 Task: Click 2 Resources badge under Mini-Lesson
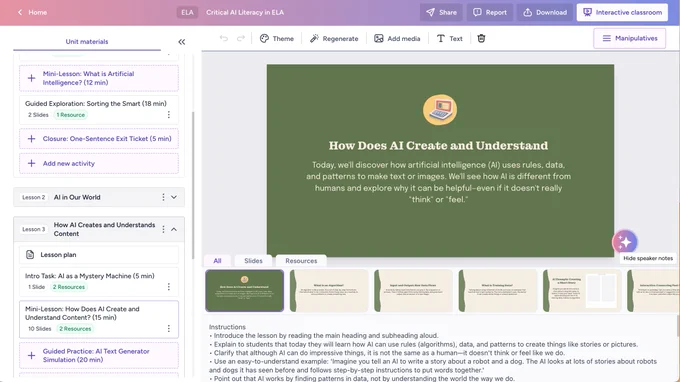(x=75, y=329)
